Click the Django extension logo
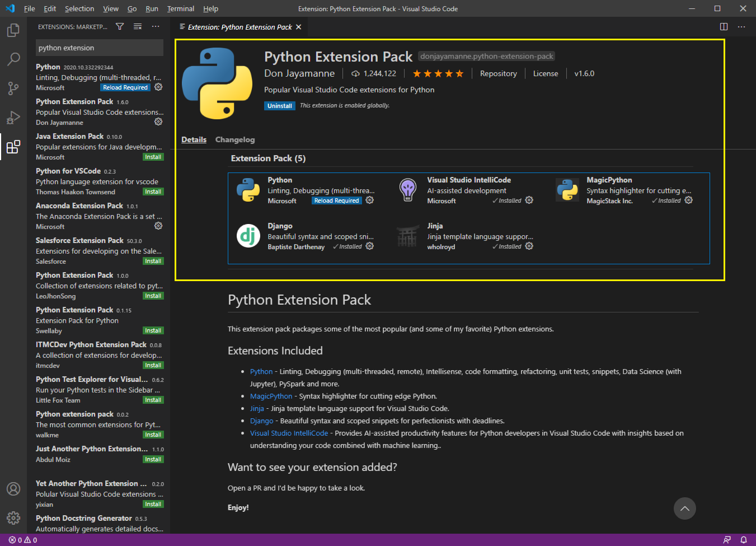 [248, 236]
